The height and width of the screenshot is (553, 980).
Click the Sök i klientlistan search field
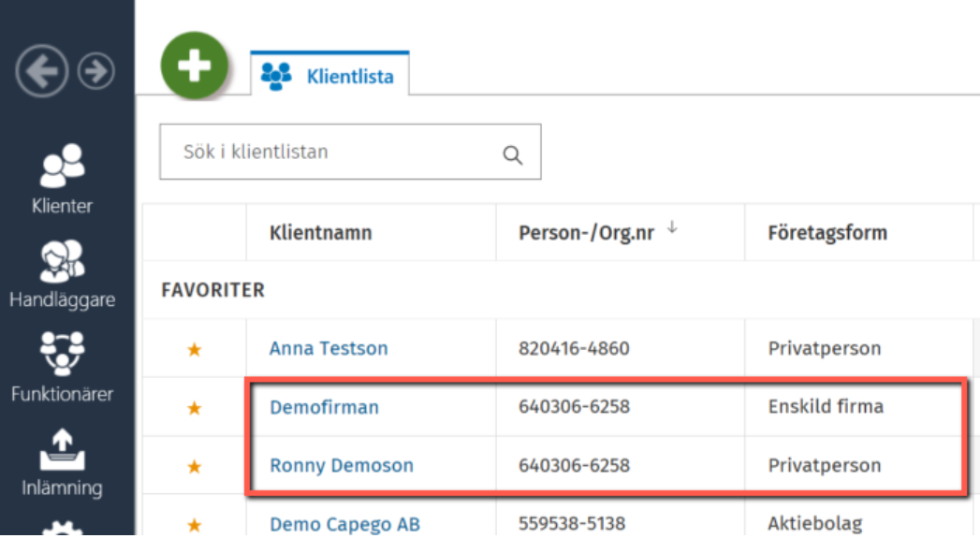coord(350,152)
